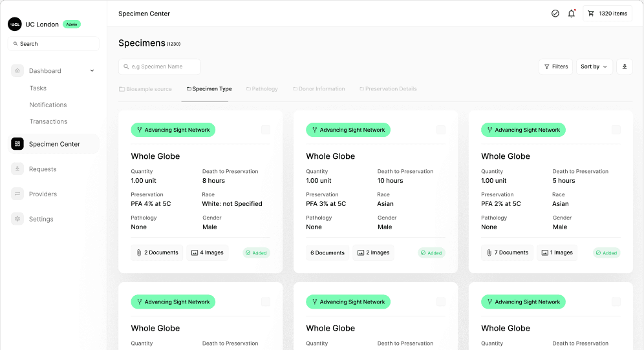Tick checkbox on second Whole Globe card
The height and width of the screenshot is (350, 644).
tap(441, 130)
